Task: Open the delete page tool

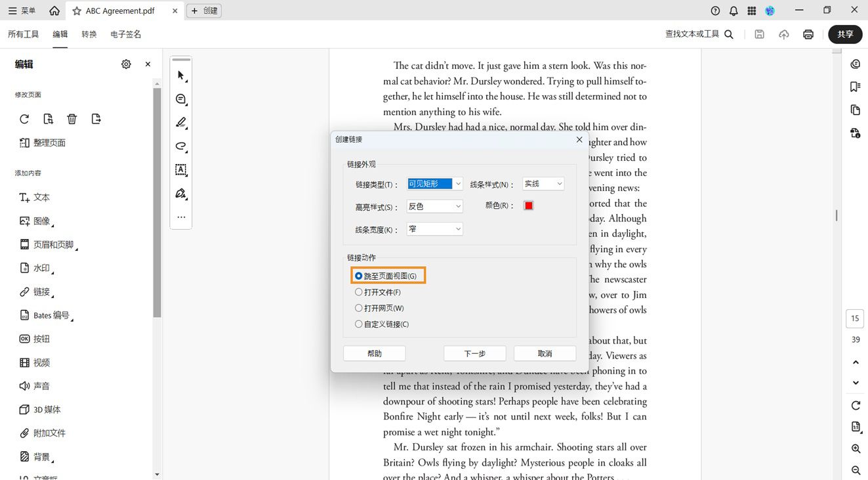Action: (x=72, y=119)
